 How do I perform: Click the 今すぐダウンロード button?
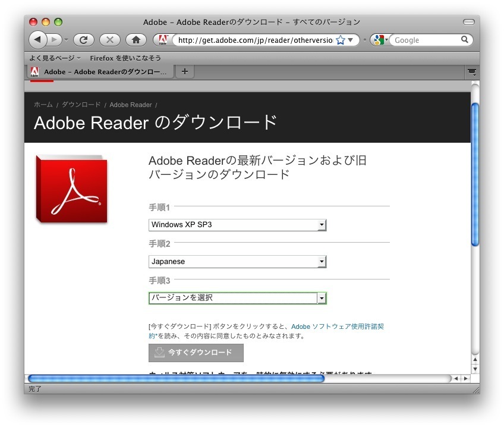[196, 353]
